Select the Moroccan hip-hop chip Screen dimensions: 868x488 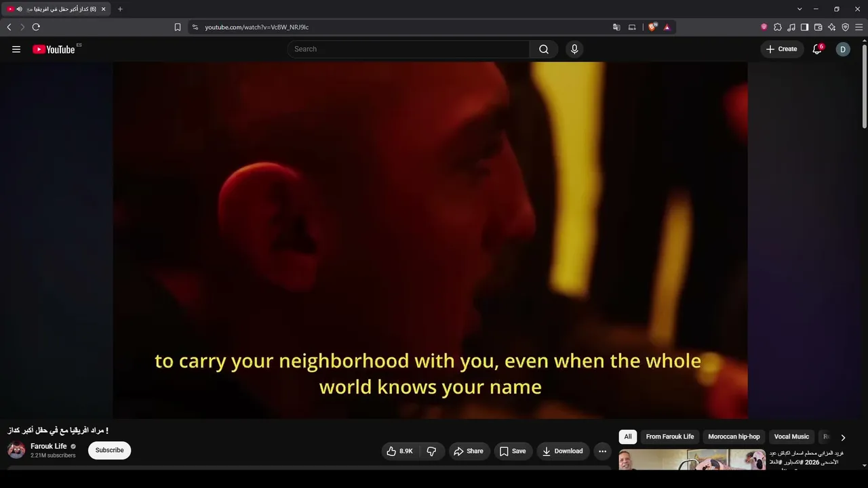734,436
